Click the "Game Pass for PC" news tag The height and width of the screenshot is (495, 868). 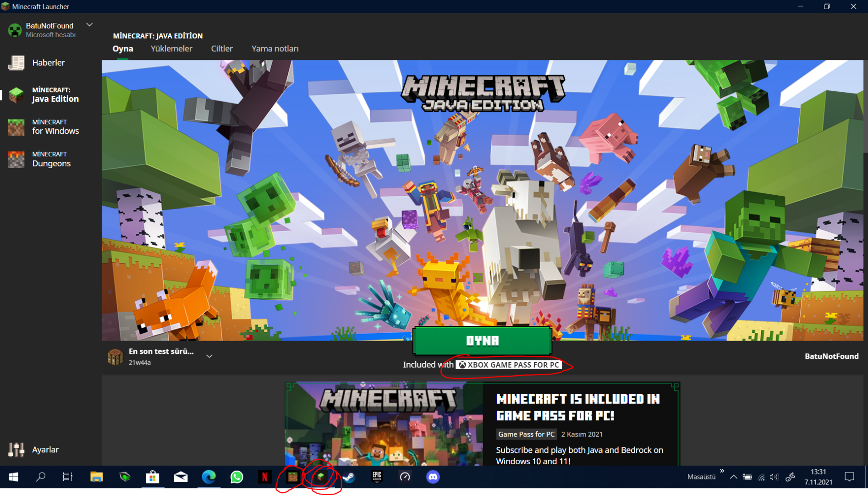coord(526,434)
